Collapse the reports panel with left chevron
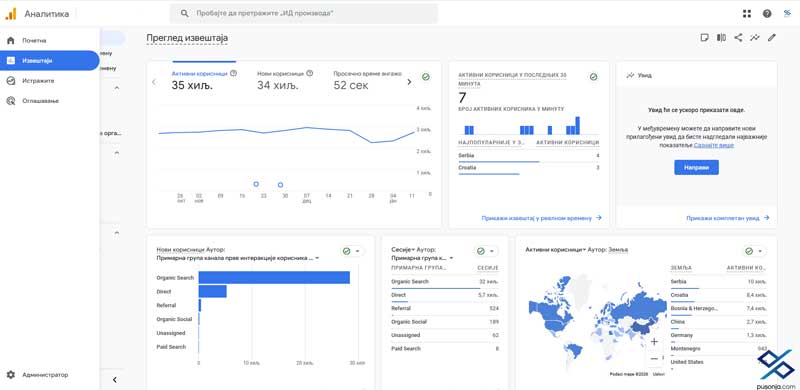 tap(115, 379)
